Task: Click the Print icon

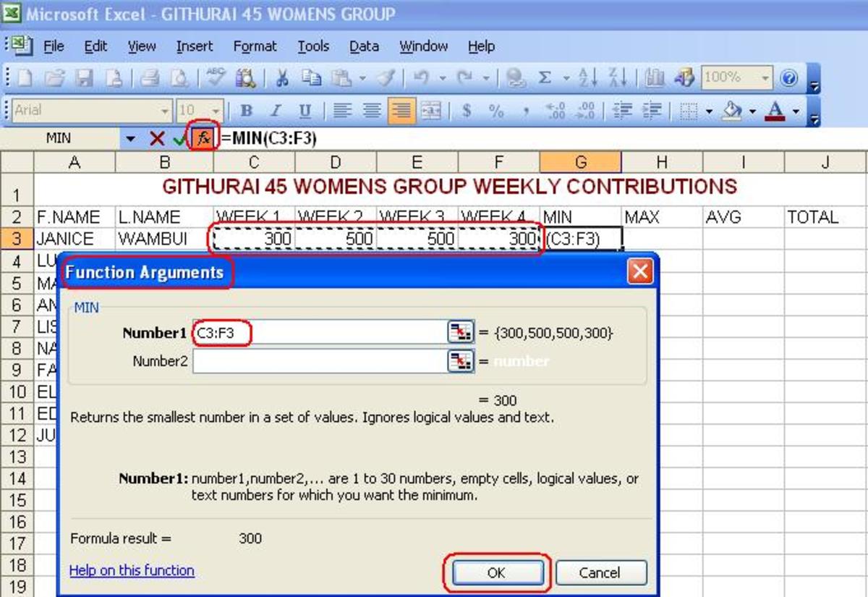Action: tap(150, 78)
